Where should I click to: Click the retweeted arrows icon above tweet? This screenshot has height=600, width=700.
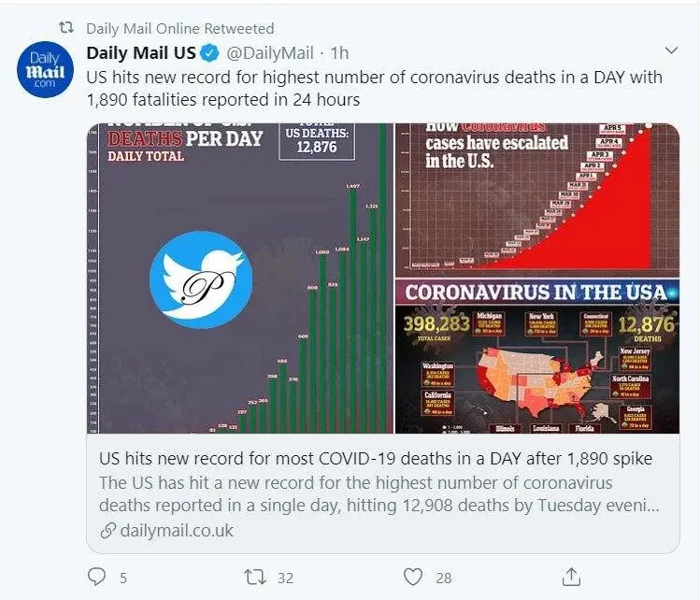(66, 29)
